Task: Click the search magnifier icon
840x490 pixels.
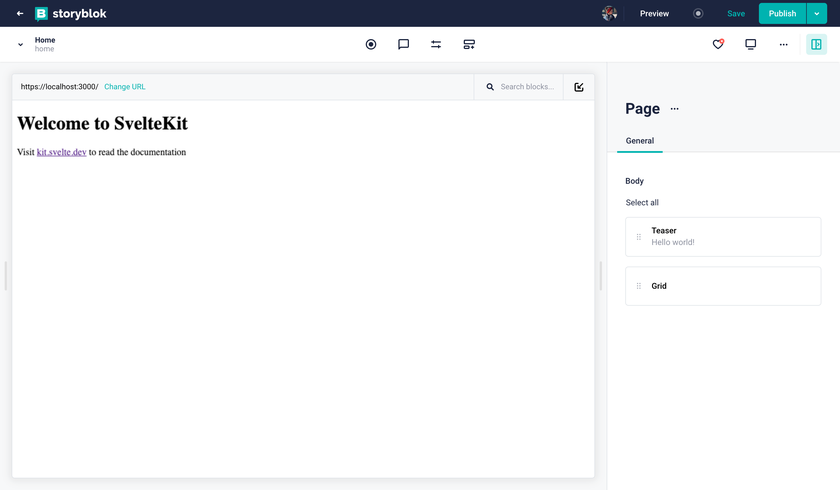Action: tap(490, 87)
